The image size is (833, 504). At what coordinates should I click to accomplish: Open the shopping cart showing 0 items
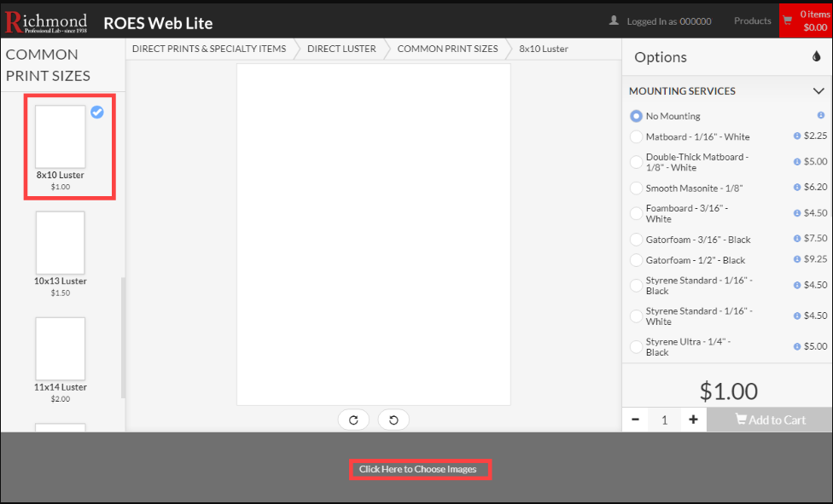tap(807, 19)
